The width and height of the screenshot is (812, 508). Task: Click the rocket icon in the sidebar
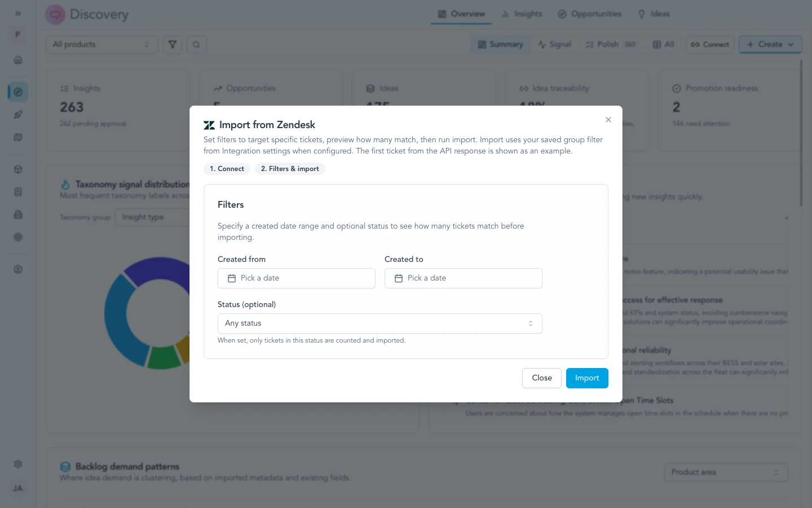(x=18, y=115)
